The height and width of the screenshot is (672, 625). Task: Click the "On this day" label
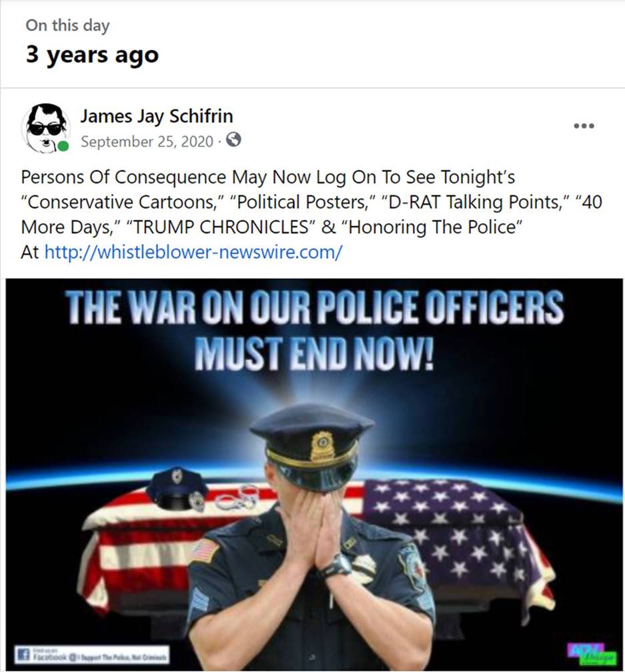coord(67,25)
